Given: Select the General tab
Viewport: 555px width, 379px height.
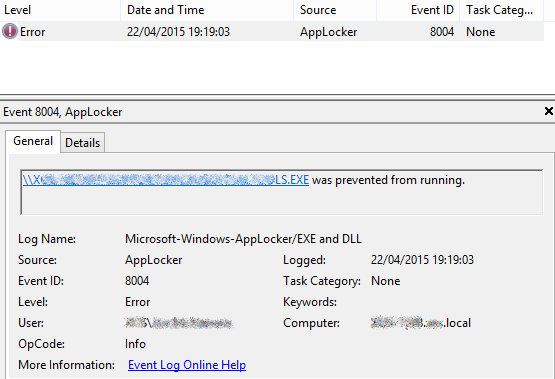Looking at the screenshot, I should tap(33, 141).
